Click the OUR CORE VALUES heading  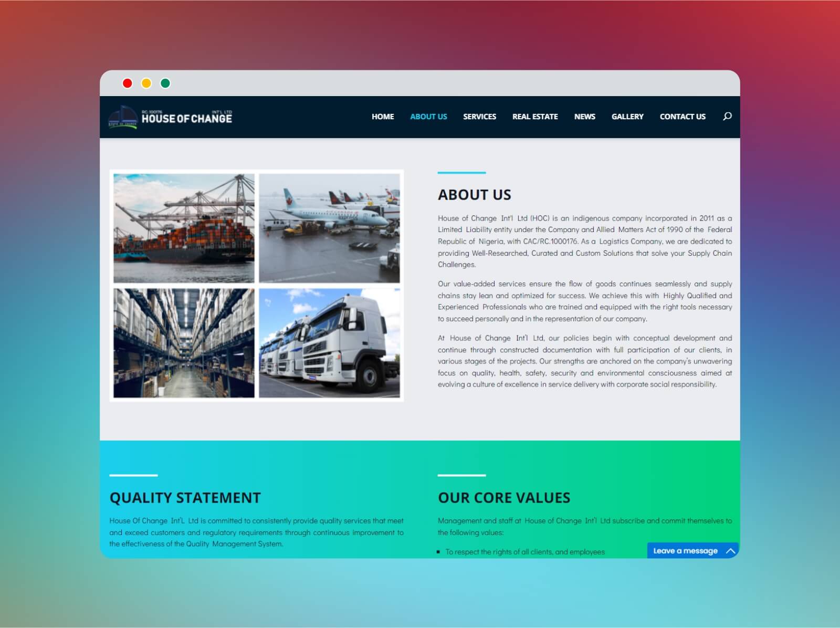(x=504, y=498)
